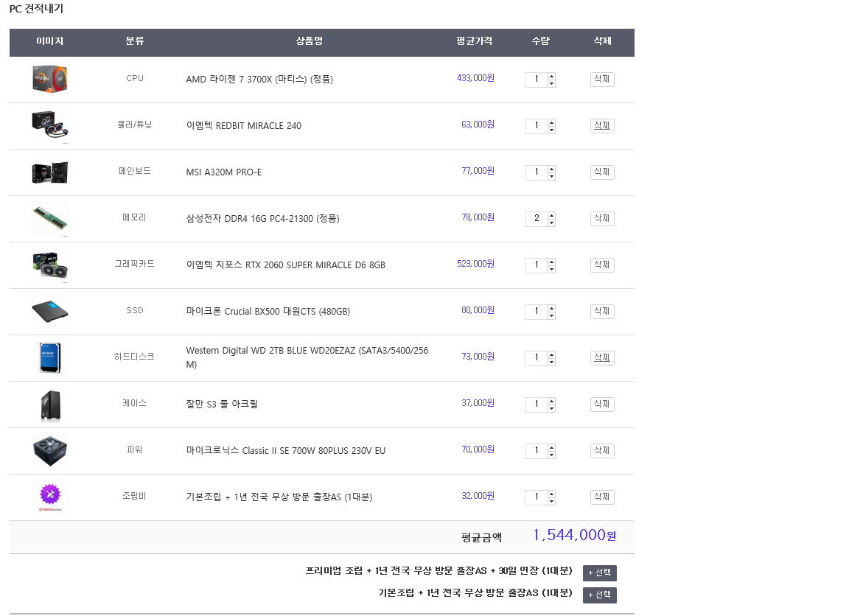Click the 78,000원 memory price
The width and height of the screenshot is (849, 616).
coord(478,217)
